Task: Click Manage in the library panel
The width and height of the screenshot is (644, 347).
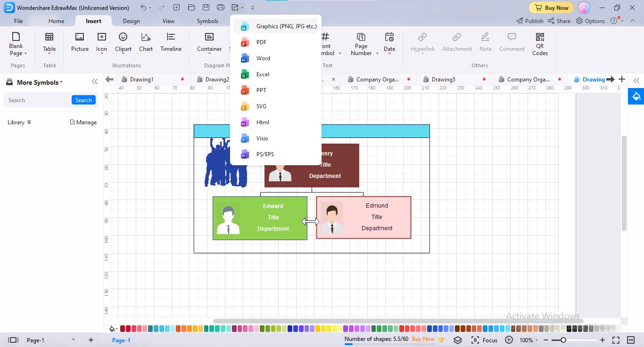Action: click(83, 122)
